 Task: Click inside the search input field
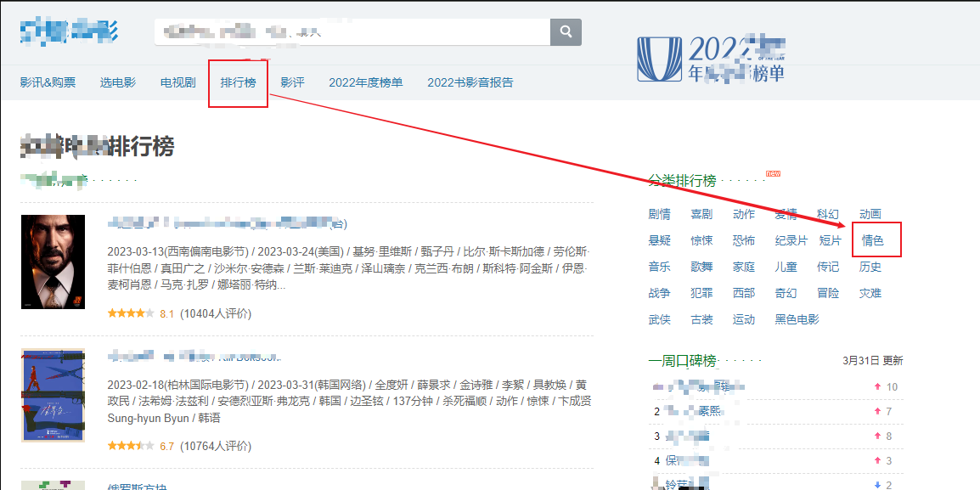(352, 32)
